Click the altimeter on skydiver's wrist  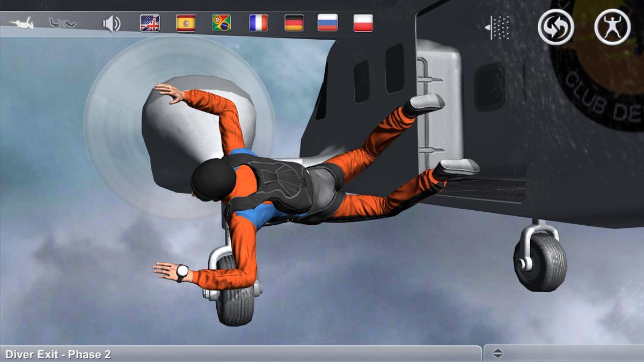(182, 272)
